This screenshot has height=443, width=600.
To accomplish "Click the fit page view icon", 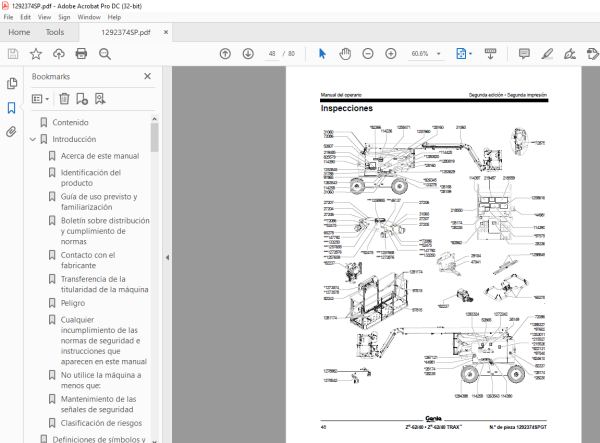I will (x=461, y=54).
